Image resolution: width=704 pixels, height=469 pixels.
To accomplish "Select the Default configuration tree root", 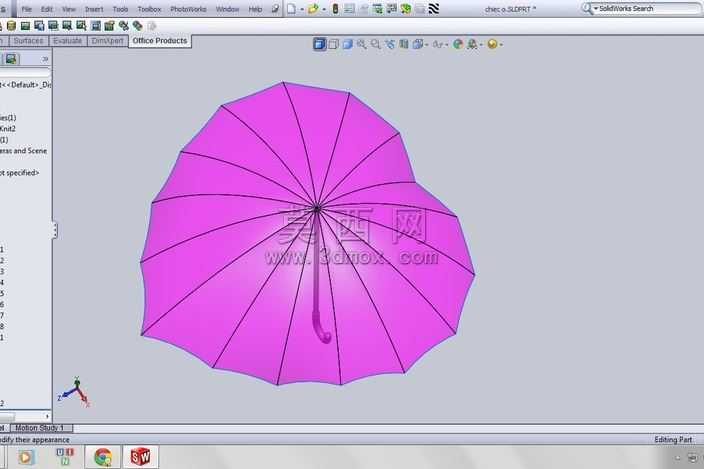I will [x=26, y=85].
